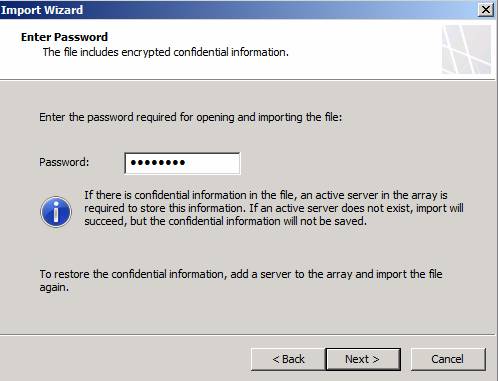
Task: Select the "Enter Password" heading
Action: tap(64, 37)
